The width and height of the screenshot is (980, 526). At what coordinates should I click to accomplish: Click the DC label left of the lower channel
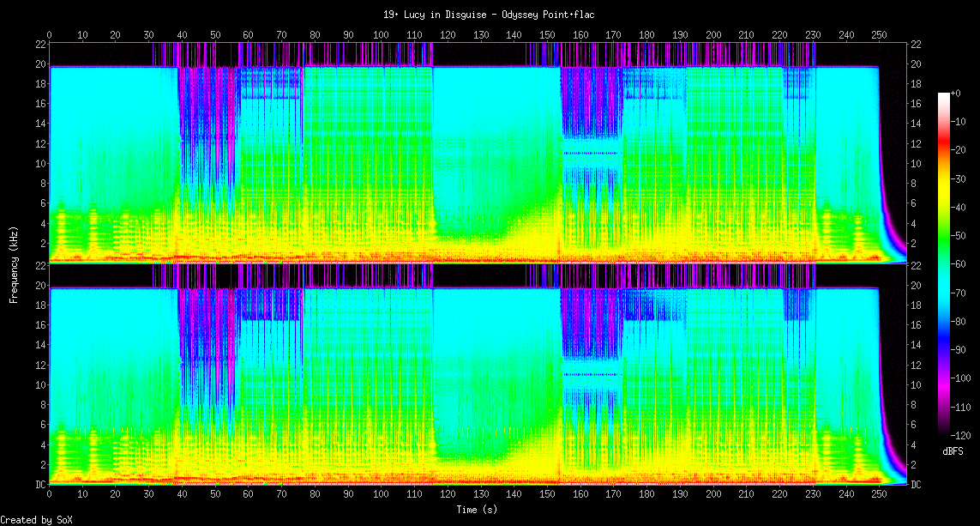pyautogui.click(x=40, y=485)
